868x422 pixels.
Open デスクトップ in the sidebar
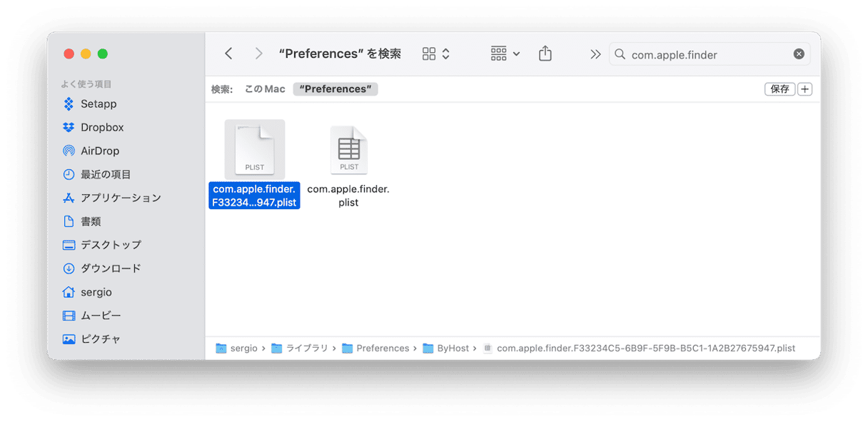111,245
